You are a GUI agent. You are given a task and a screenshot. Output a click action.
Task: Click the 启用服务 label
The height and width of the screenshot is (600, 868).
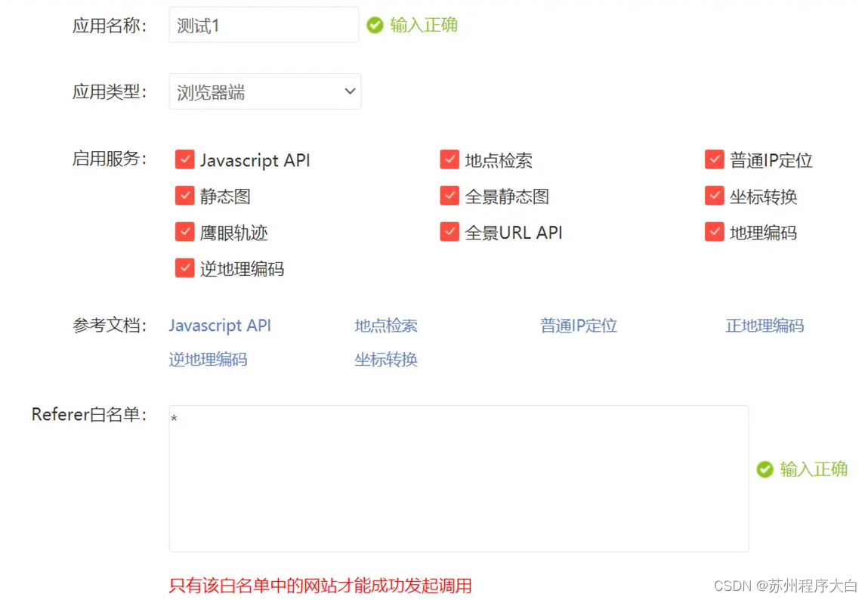coord(109,159)
